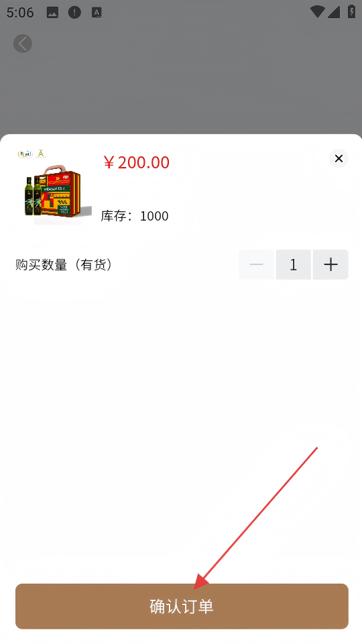This screenshot has width=362, height=644.
Task: Tap the letter A keyboard icon in the status bar
Action: (97, 13)
